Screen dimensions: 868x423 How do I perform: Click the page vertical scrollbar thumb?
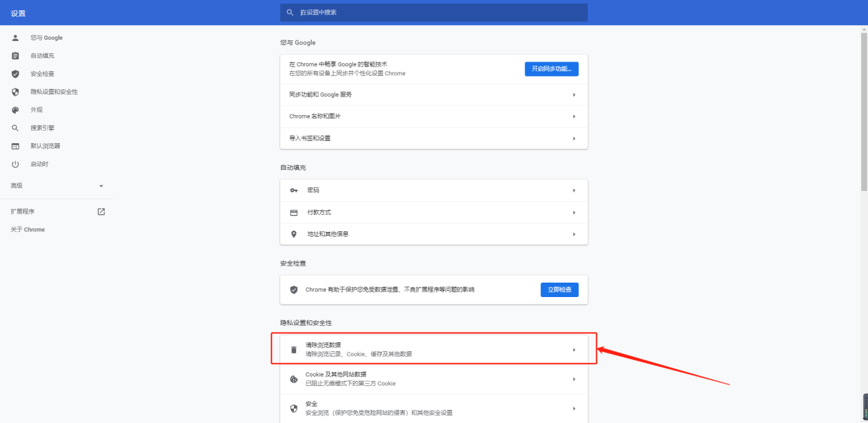(864, 111)
